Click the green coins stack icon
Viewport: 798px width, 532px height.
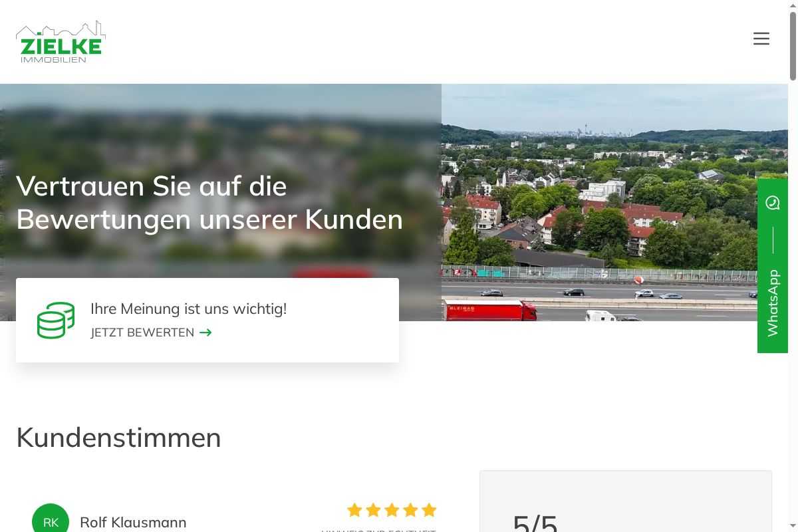[x=56, y=320]
